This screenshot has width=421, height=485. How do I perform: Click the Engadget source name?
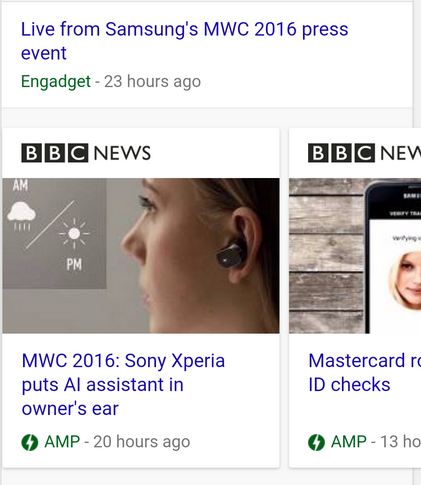56,81
